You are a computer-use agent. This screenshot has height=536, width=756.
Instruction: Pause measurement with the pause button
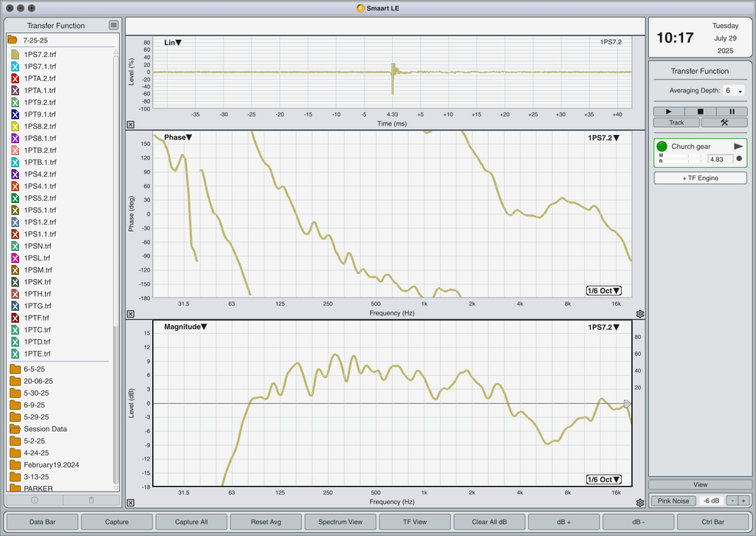[x=732, y=111]
